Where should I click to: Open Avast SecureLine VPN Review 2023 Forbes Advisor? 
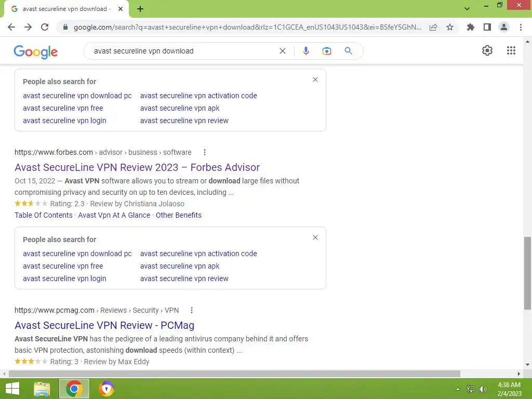pyautogui.click(x=137, y=167)
